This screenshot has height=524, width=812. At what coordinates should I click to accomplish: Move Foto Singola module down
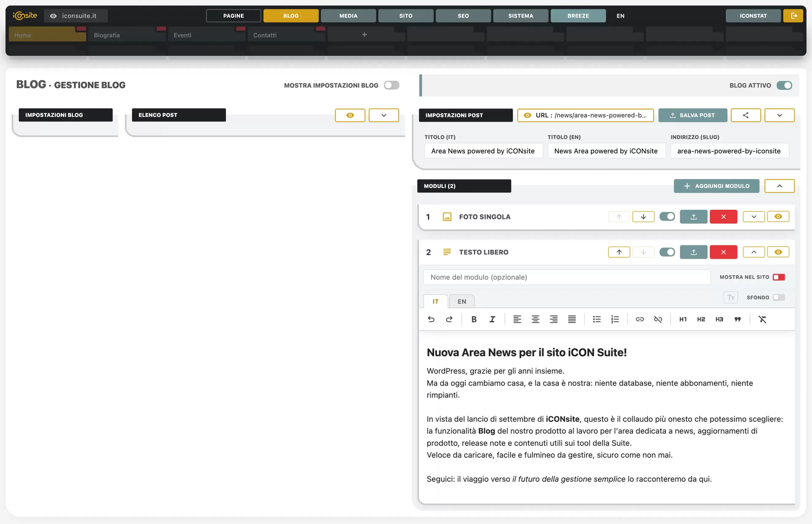(x=643, y=217)
